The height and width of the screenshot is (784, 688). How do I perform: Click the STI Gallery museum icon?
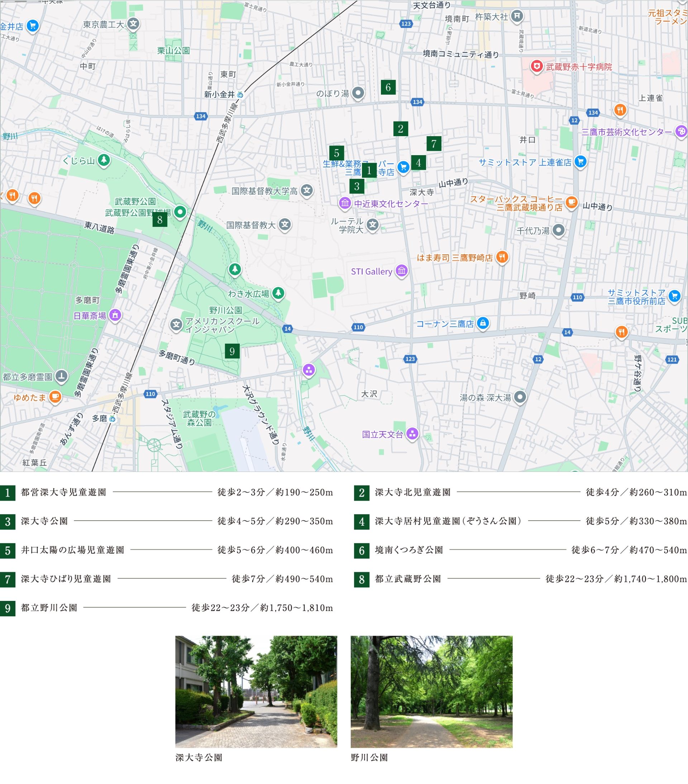tap(402, 271)
